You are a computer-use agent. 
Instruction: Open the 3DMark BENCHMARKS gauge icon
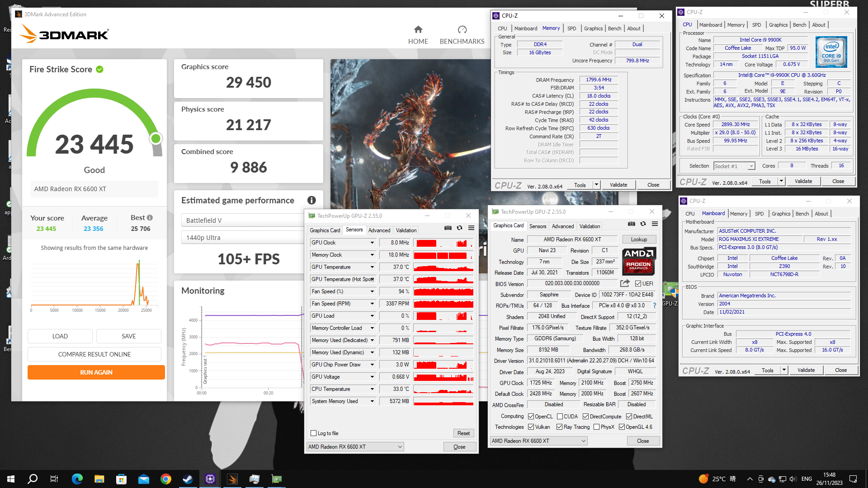(462, 30)
